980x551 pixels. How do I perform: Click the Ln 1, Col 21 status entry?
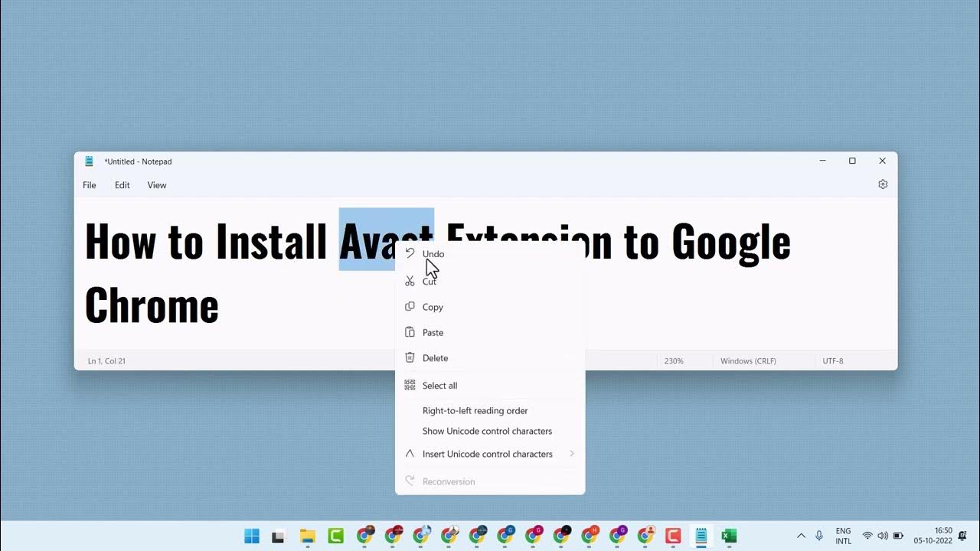tap(106, 361)
